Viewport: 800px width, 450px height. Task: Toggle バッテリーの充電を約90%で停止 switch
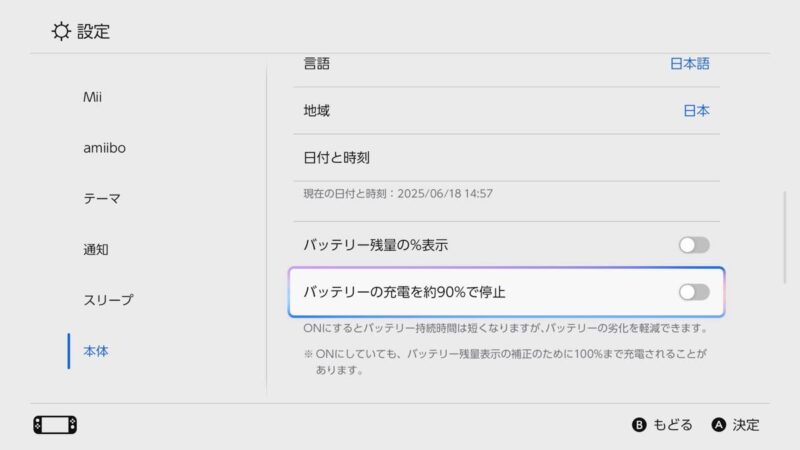(x=694, y=292)
